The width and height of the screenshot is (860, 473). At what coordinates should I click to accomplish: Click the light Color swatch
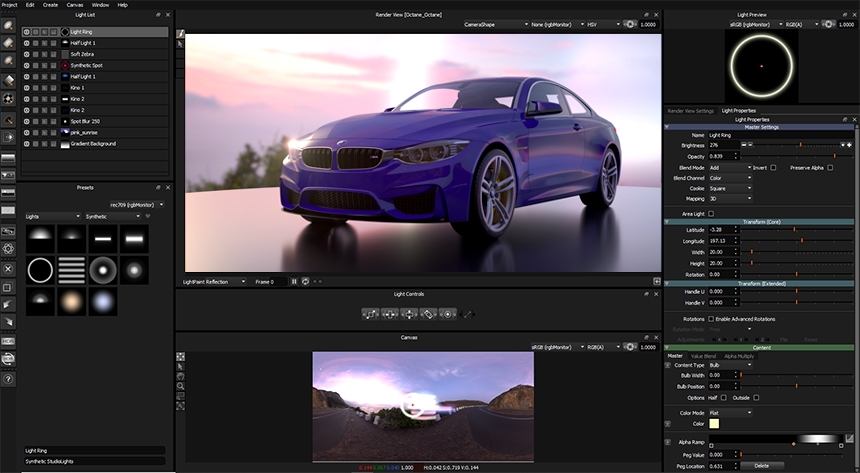[x=714, y=424]
